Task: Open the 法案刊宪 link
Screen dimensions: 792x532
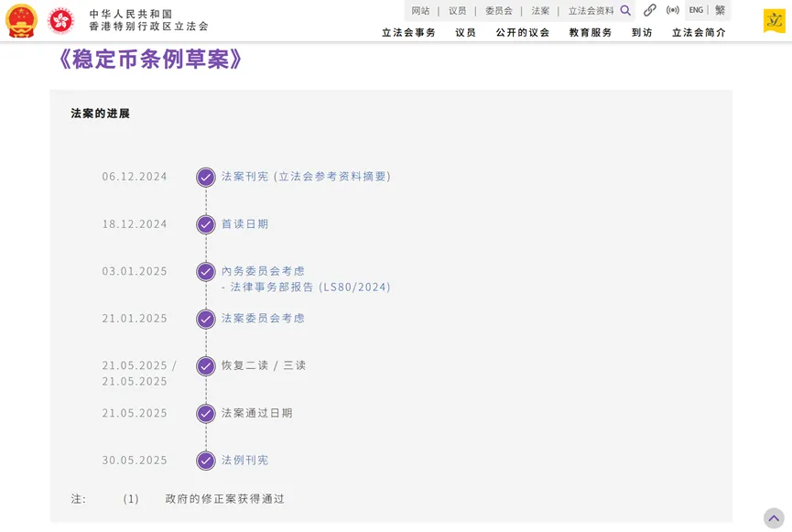Action: pos(245,176)
